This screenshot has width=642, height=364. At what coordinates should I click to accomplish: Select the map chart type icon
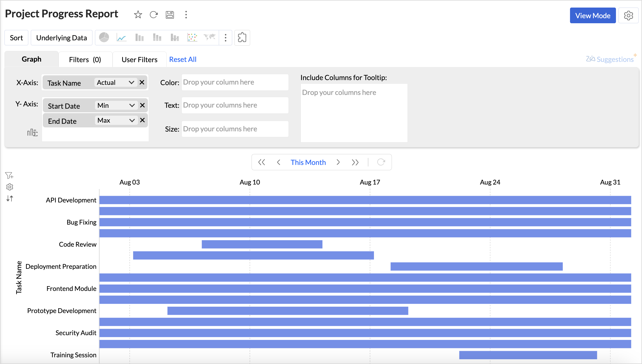click(x=210, y=38)
